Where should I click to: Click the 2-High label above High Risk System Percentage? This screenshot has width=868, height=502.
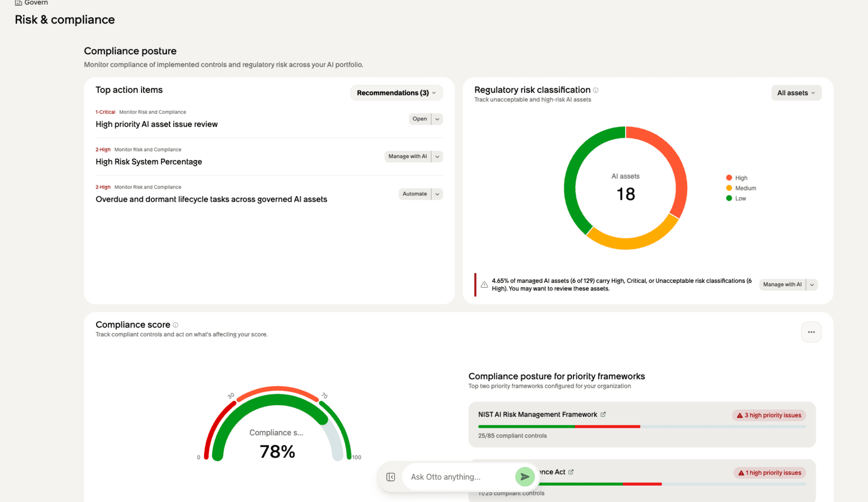103,150
